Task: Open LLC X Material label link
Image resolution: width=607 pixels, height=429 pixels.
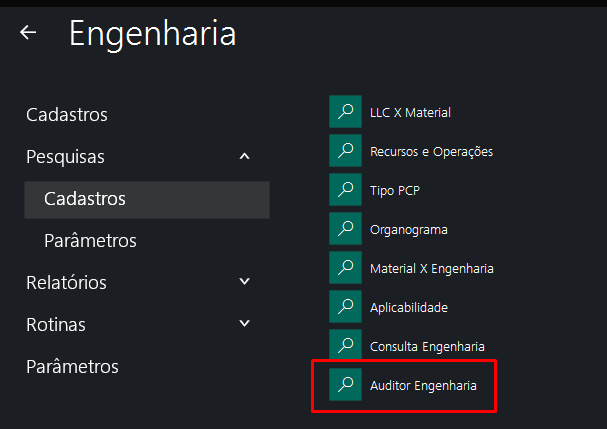Action: [x=410, y=112]
